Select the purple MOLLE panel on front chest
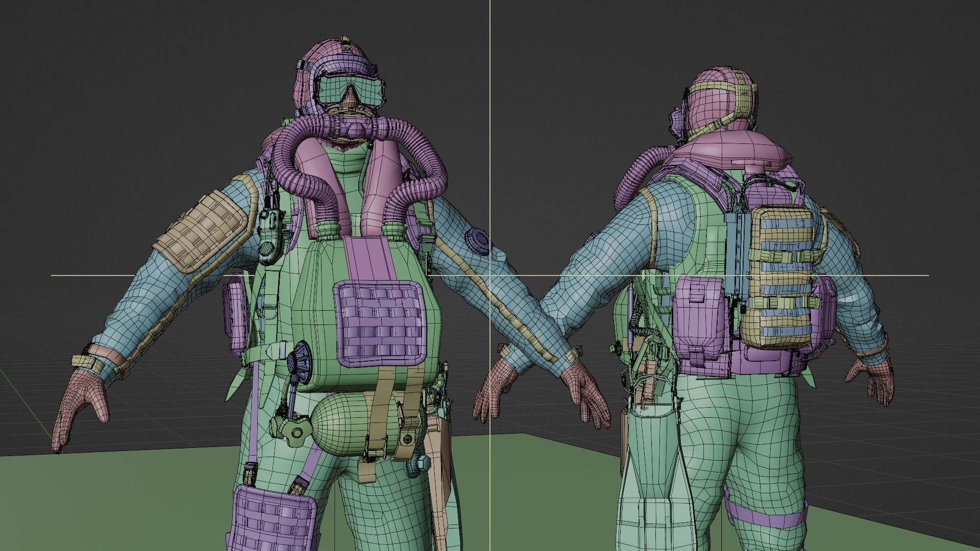The height and width of the screenshot is (551, 980). [x=380, y=323]
